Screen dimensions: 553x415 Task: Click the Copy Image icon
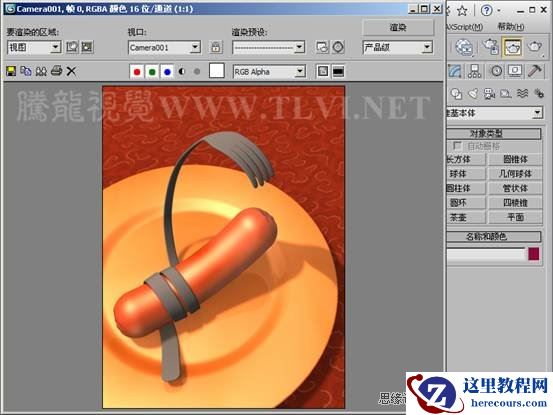[26, 72]
